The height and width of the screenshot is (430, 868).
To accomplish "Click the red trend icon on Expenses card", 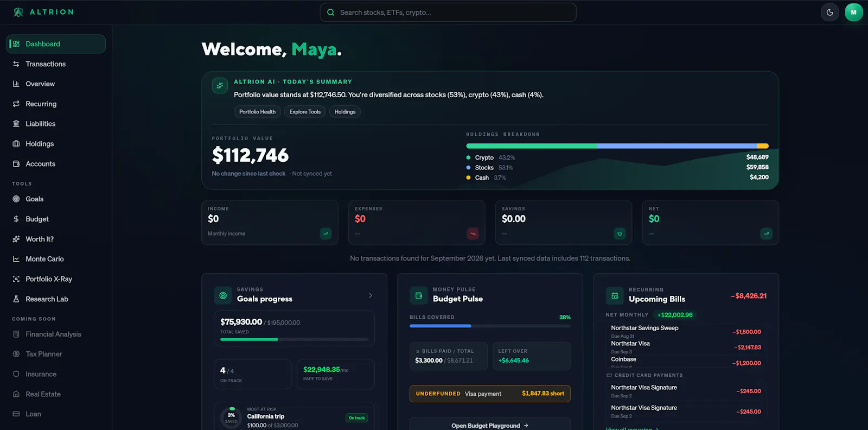I will (x=473, y=233).
